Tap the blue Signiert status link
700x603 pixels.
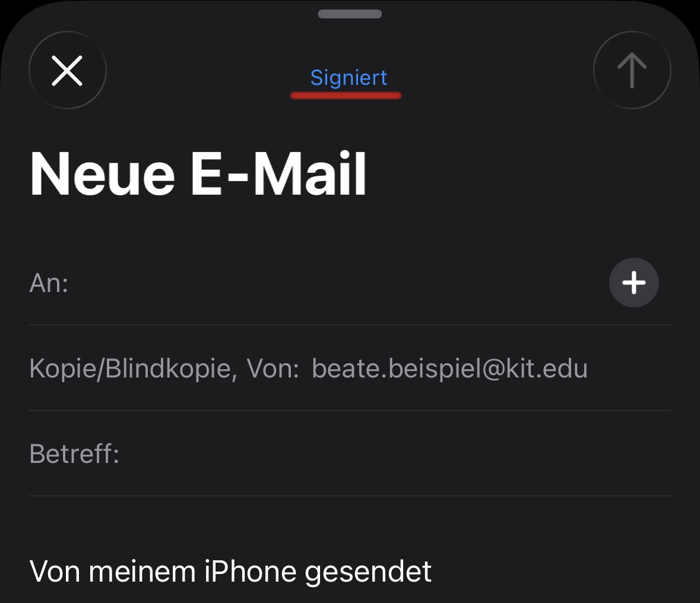pos(349,78)
